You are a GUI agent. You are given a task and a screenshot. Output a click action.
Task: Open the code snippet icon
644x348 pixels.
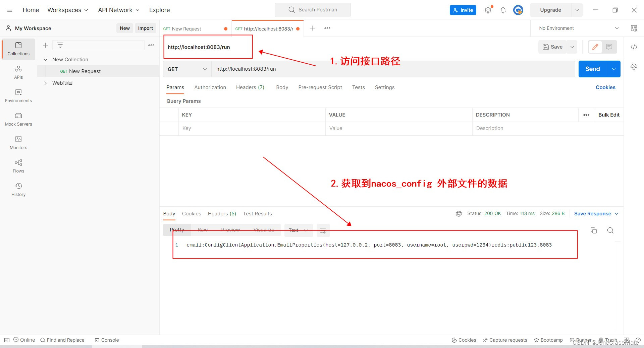click(x=634, y=47)
